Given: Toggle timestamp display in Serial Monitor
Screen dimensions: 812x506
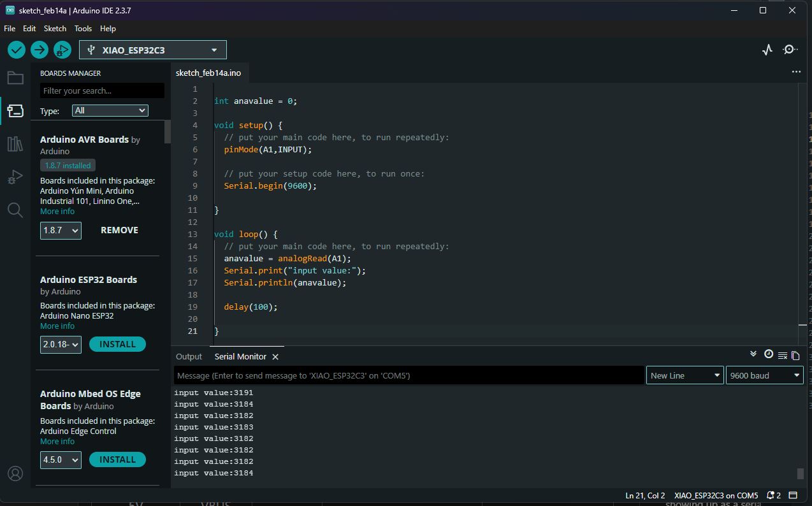Looking at the screenshot, I should click(768, 354).
